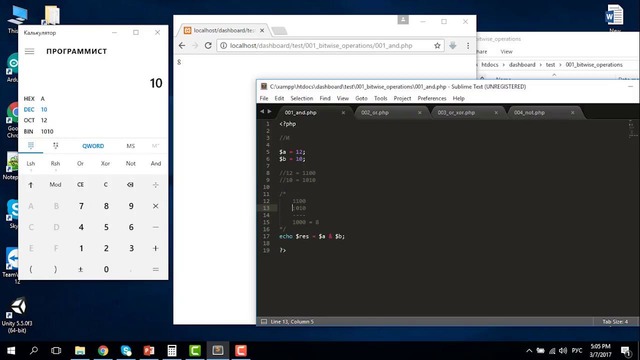Image resolution: width=640 pixels, height=360 pixels.
Task: Open the File menu in Sublime Text
Action: tap(264, 98)
